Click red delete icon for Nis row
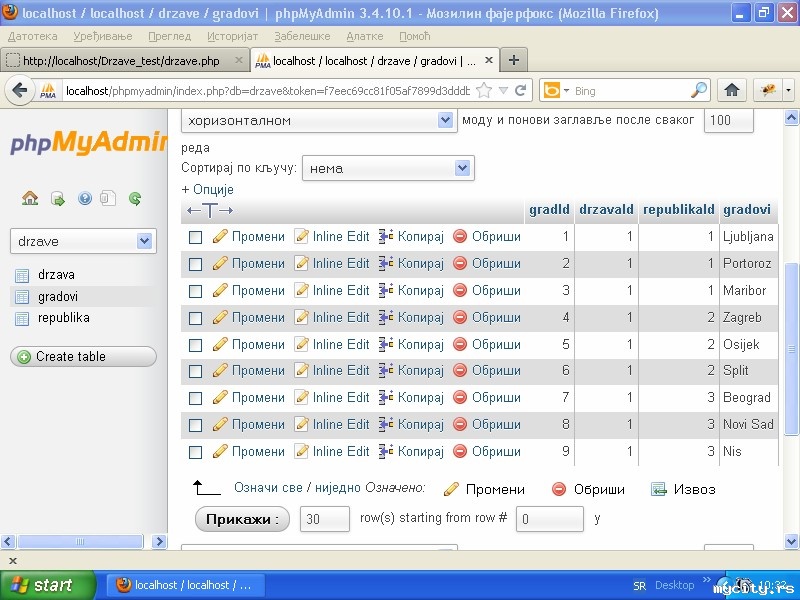The height and width of the screenshot is (600, 800). pyautogui.click(x=460, y=451)
